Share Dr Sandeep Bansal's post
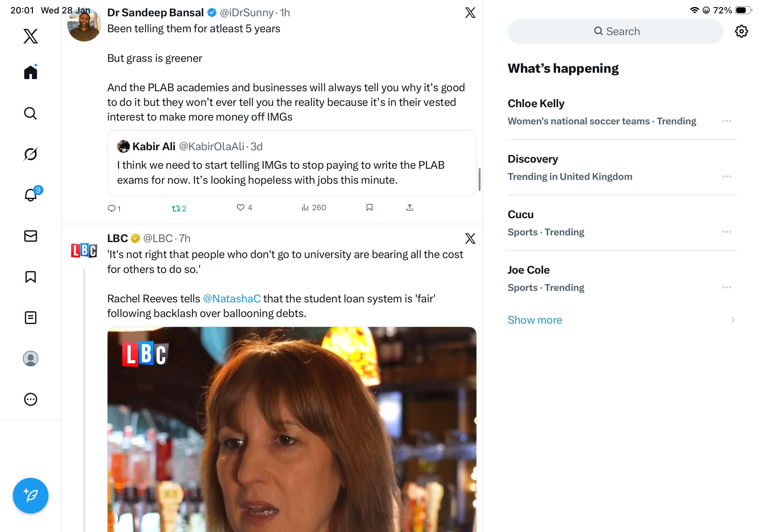This screenshot has height=532, width=762. pos(409,207)
